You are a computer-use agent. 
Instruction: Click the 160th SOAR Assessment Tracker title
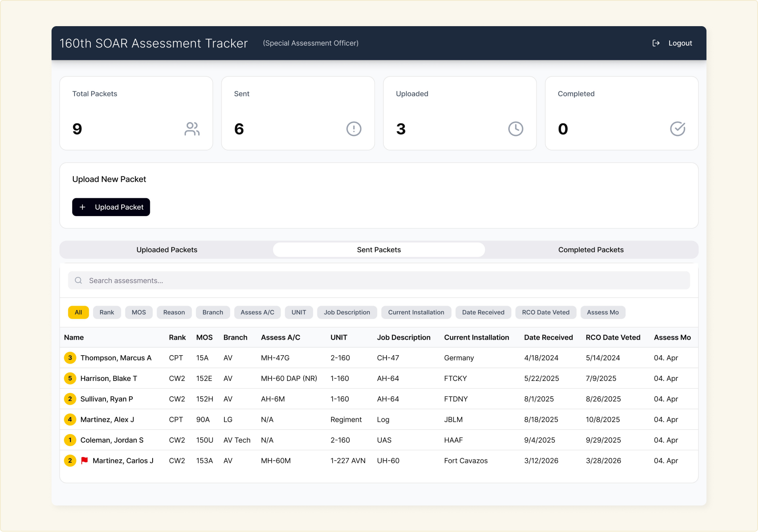coord(153,43)
